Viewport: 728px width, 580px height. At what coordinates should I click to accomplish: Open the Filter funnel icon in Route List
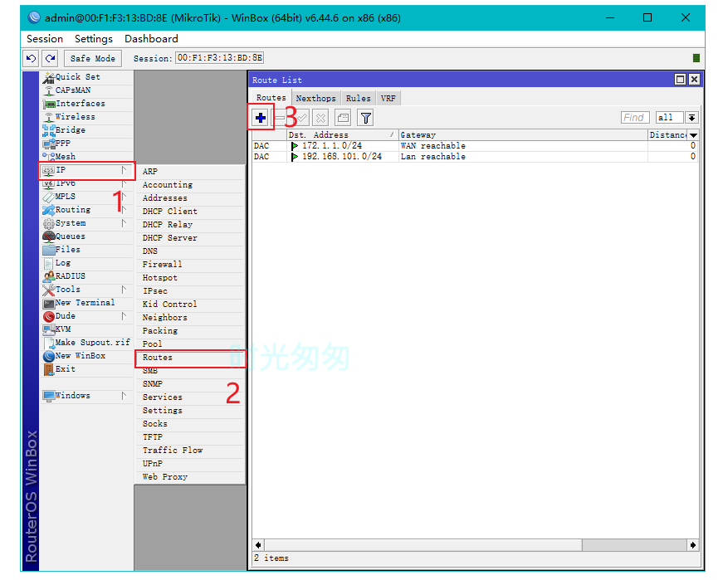click(x=365, y=118)
